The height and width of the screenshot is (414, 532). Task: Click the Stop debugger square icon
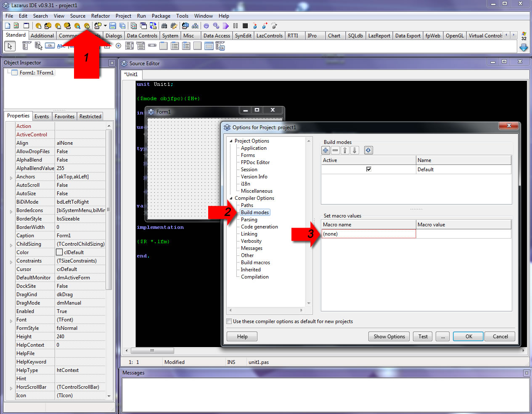point(245,26)
